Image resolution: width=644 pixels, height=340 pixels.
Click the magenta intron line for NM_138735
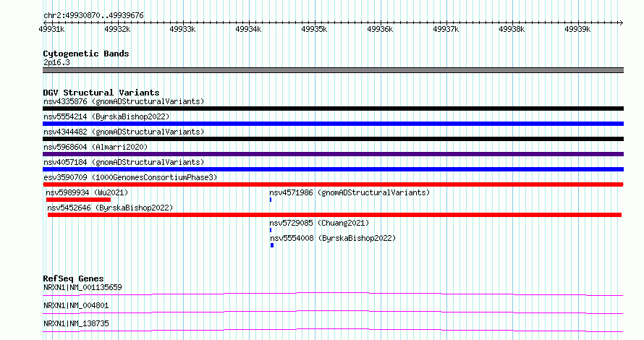pyautogui.click(x=333, y=330)
